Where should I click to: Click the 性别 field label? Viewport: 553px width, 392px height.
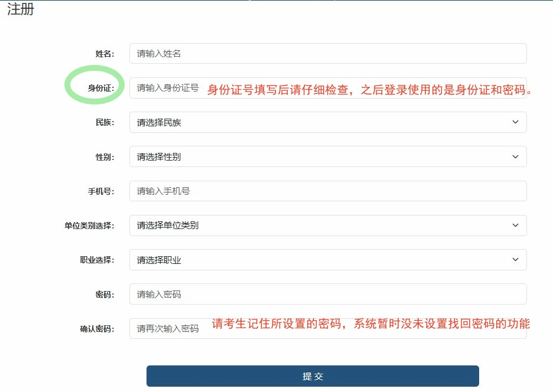click(105, 157)
